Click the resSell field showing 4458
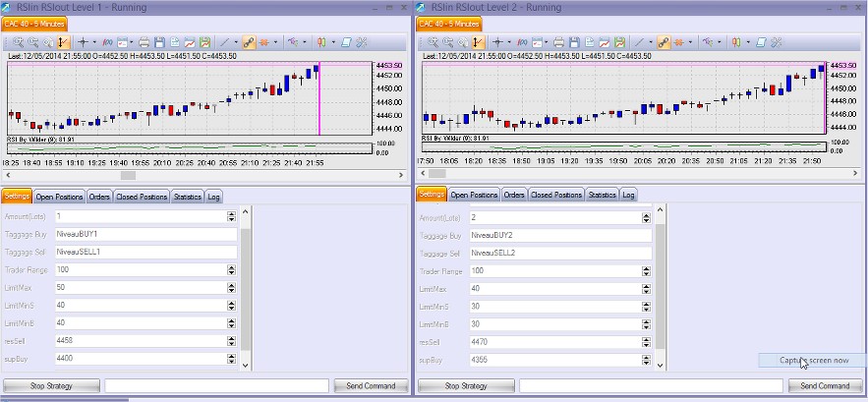 146,340
